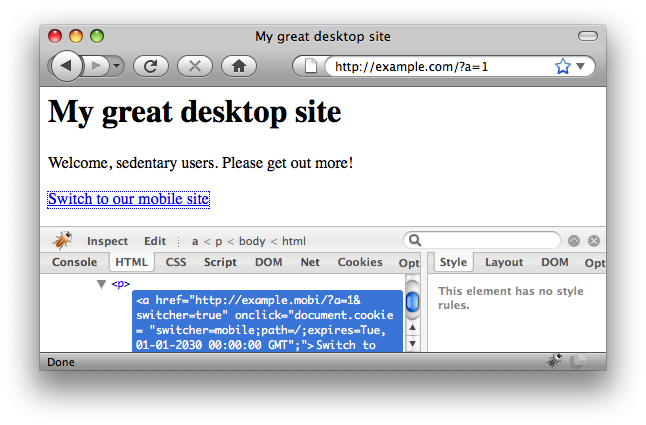Click the status bar resize grip icon

click(x=578, y=361)
